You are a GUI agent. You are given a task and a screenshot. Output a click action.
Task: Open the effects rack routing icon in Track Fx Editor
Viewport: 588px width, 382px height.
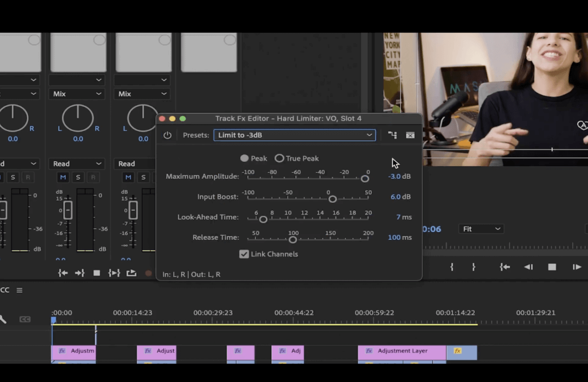(x=393, y=135)
